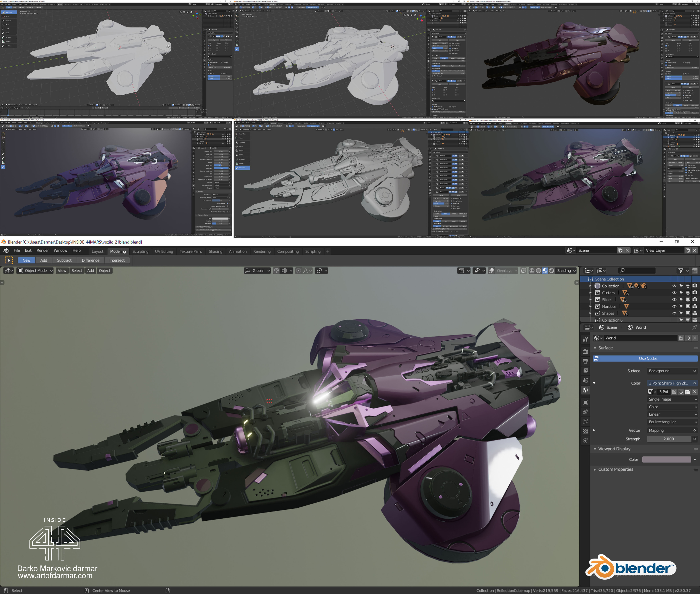
Task: Click new collection icon in outliner header
Action: click(x=695, y=271)
